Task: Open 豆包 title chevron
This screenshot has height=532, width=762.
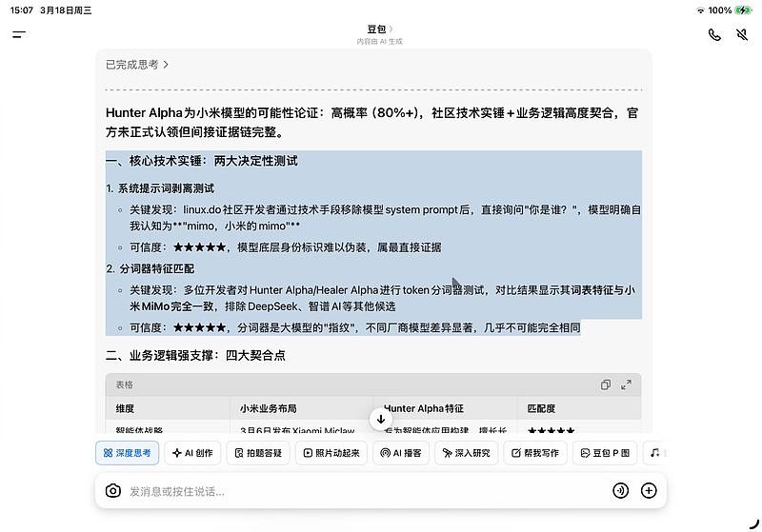Action: click(x=391, y=30)
